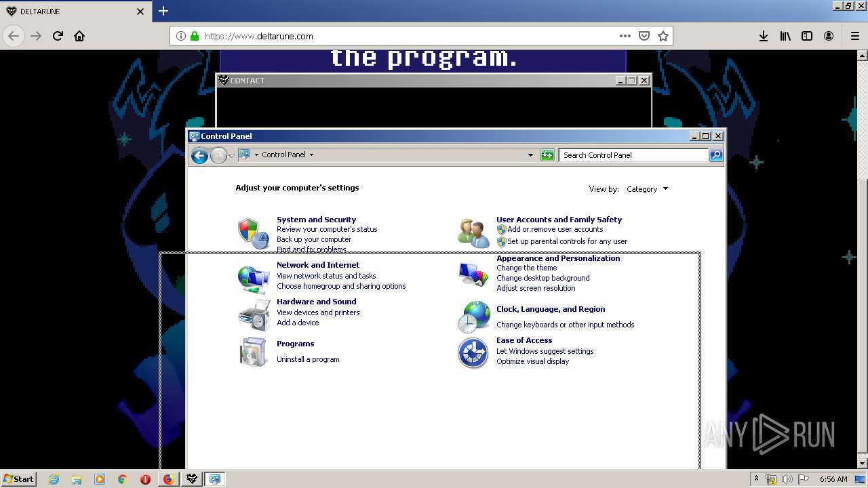The image size is (868, 488).
Task: Launch Internet Explorer from taskbar
Action: tap(54, 479)
